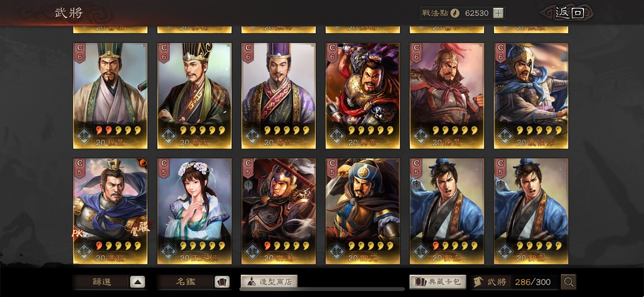The image size is (644, 297).
Task: Select the 王元姬 general card
Action: pos(194,211)
